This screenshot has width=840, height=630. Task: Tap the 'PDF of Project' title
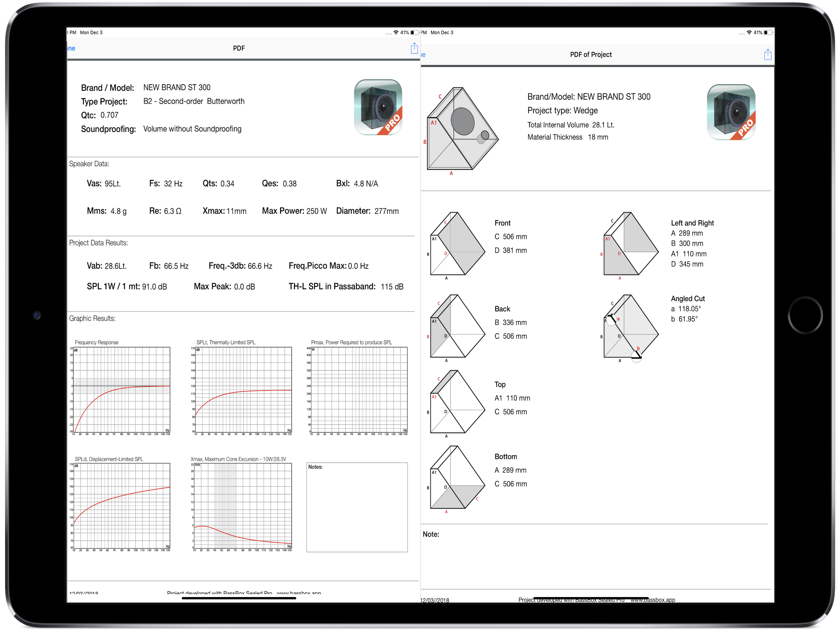[591, 55]
